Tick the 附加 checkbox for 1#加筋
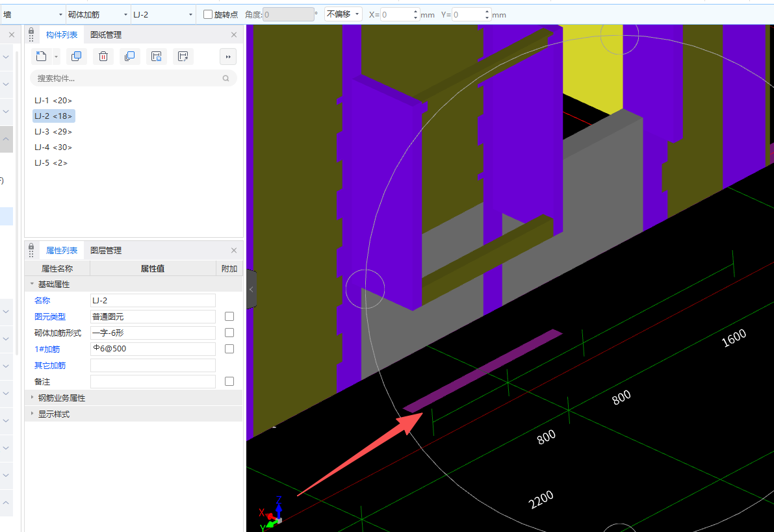 coord(229,349)
